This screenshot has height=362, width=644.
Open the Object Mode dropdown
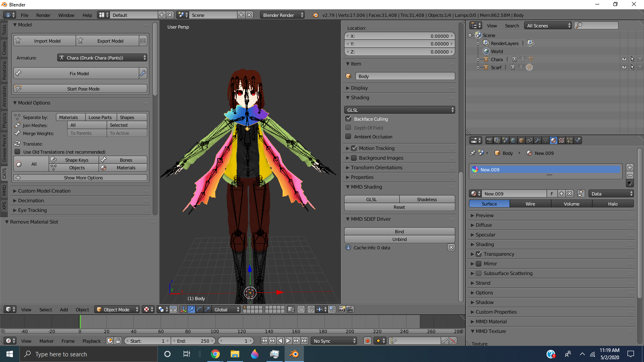pyautogui.click(x=117, y=309)
